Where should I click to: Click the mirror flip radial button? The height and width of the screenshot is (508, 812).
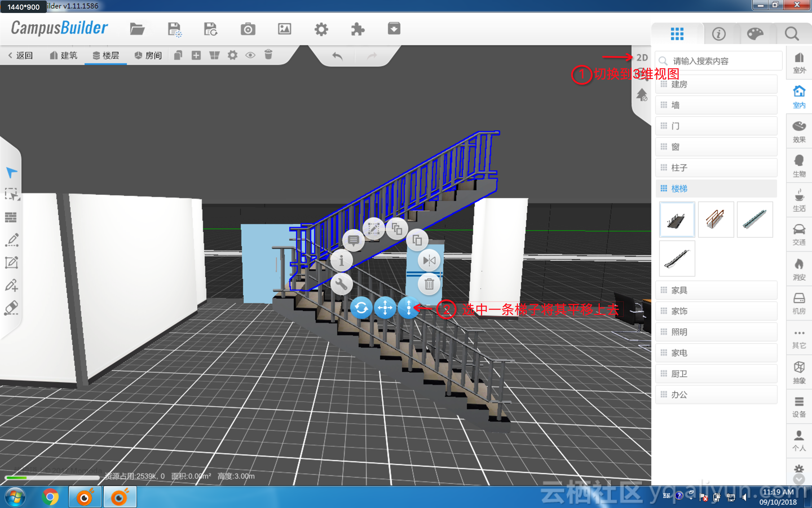429,261
